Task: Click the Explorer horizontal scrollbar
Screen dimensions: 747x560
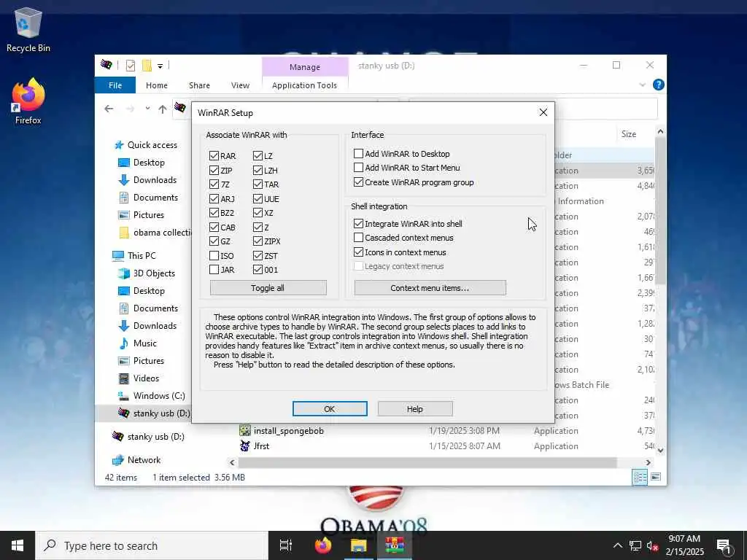Action: [x=427, y=462]
